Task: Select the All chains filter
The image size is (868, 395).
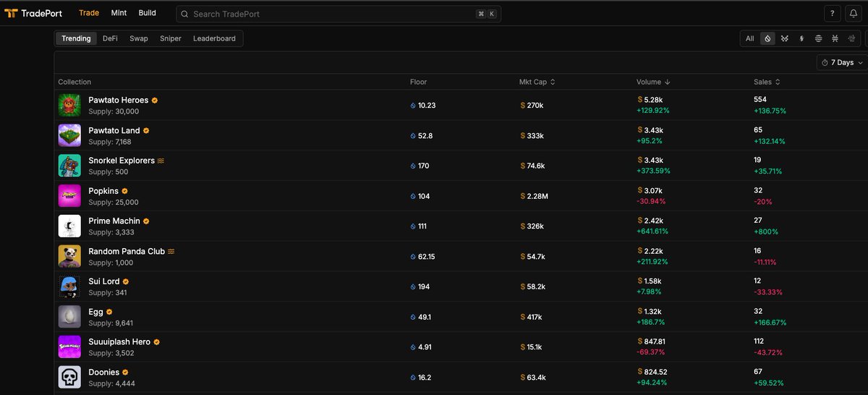Action: pos(749,38)
